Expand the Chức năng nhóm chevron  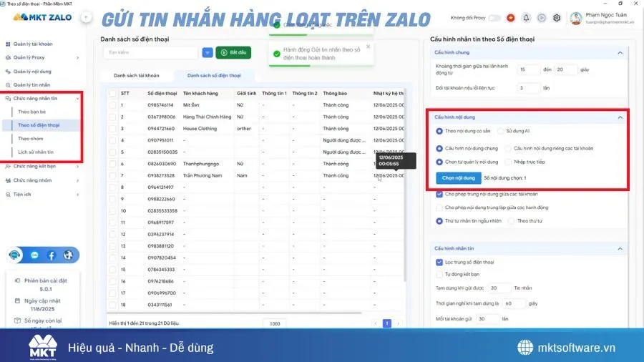(77, 180)
